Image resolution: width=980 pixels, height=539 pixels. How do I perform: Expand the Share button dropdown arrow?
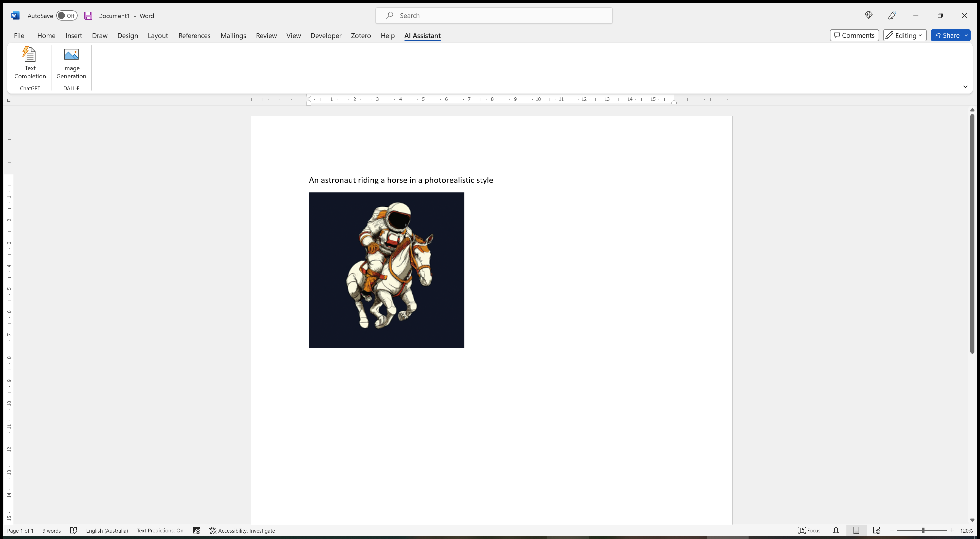point(966,35)
